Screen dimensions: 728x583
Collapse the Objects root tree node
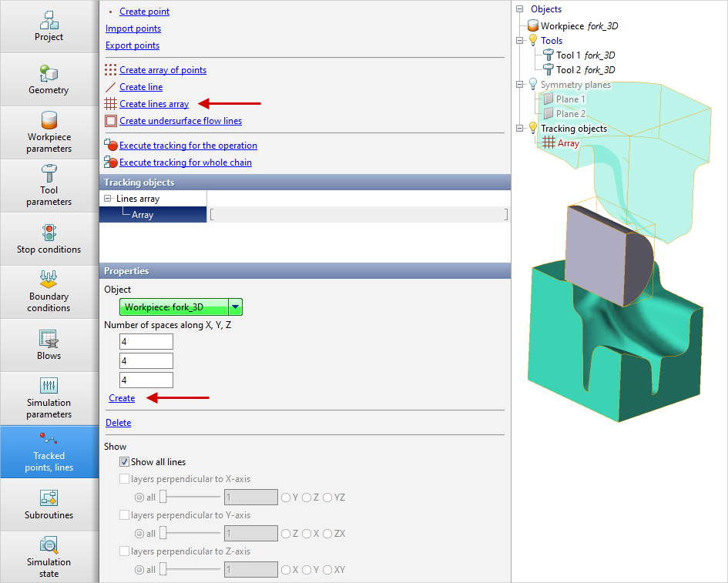[x=520, y=9]
